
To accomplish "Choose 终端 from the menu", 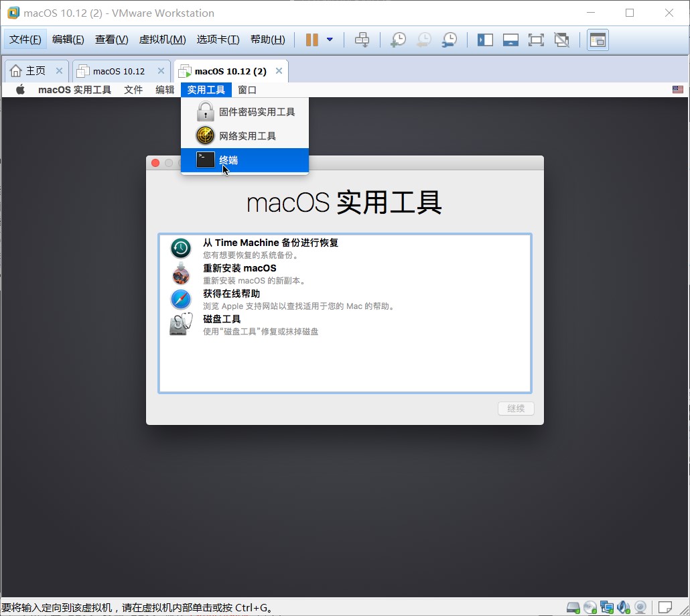I will (x=245, y=160).
